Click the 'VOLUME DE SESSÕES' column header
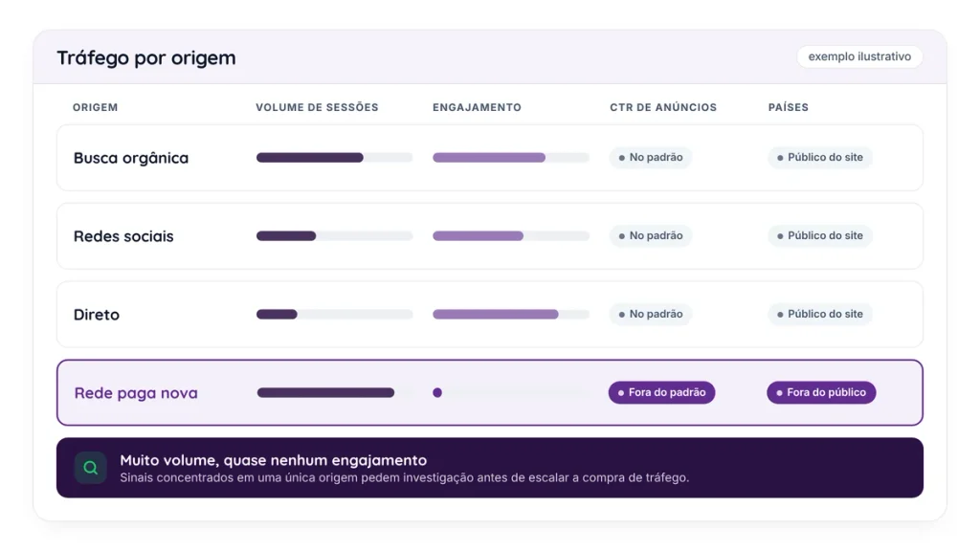980x551 pixels. tap(317, 107)
